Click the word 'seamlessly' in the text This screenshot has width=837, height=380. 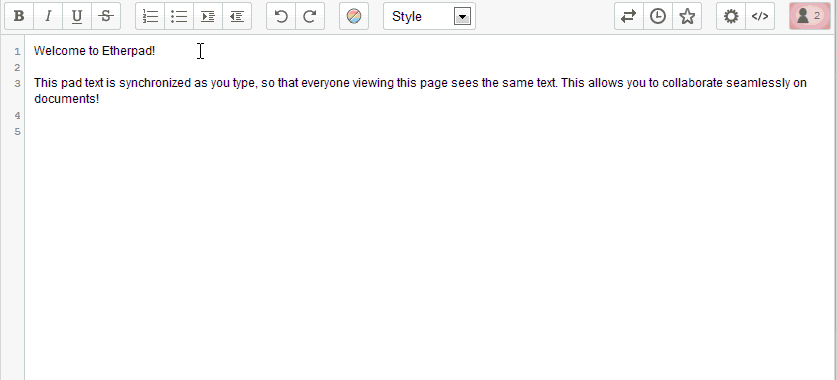point(758,83)
